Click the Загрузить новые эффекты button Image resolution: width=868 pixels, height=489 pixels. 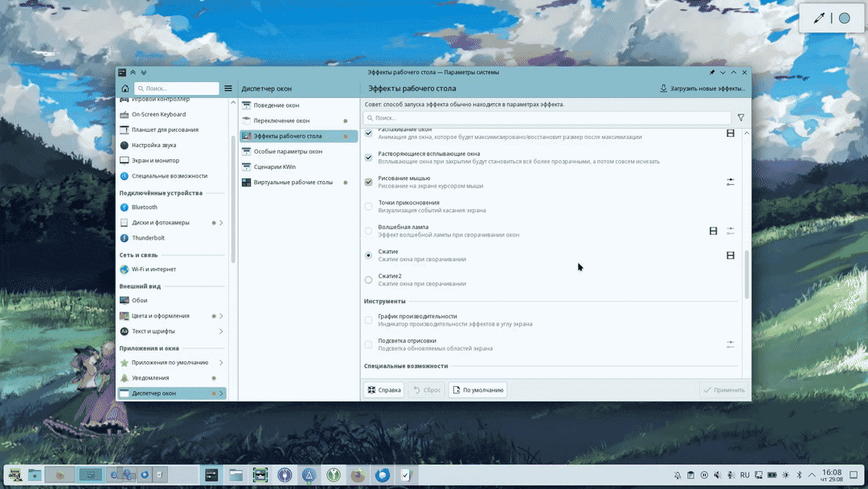click(703, 88)
